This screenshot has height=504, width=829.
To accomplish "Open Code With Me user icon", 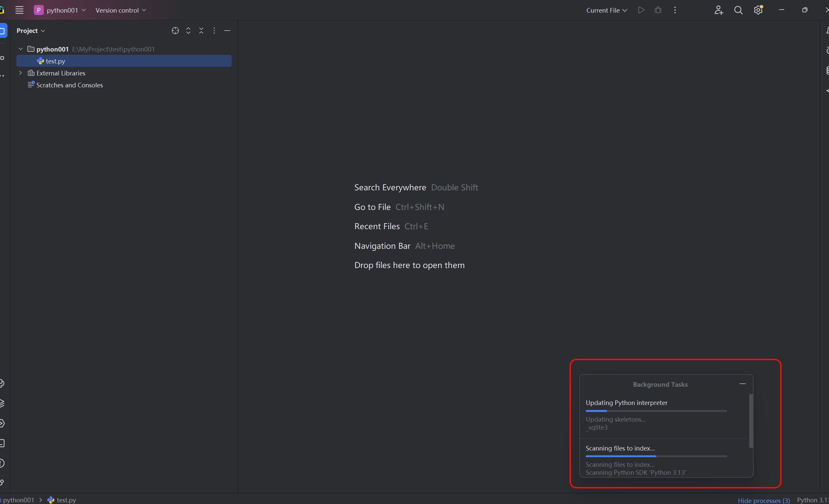I will click(718, 10).
